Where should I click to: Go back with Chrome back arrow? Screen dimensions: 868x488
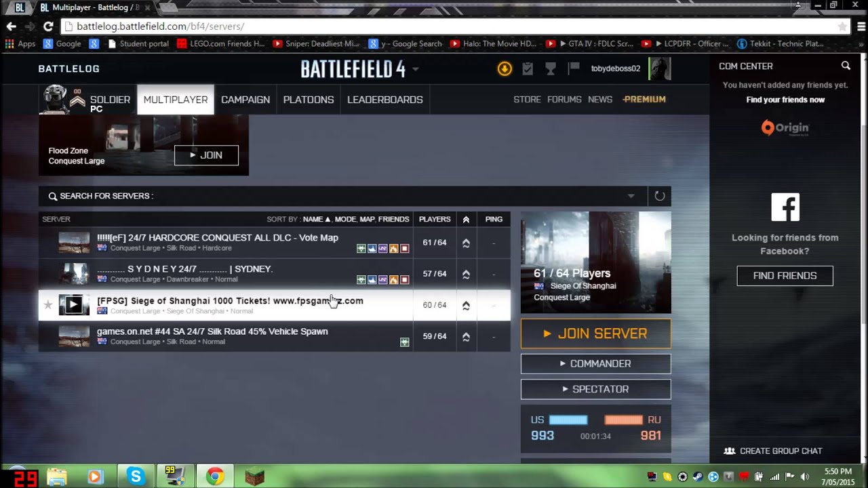12,26
